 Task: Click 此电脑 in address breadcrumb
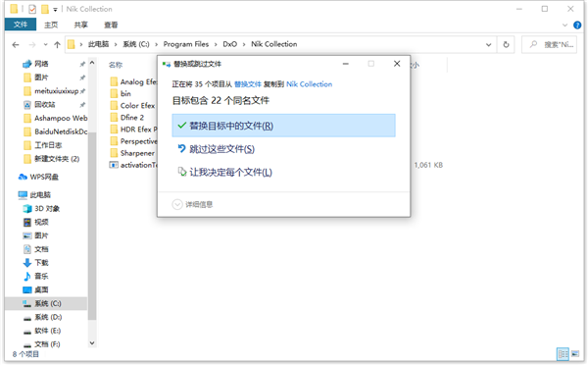coord(98,44)
